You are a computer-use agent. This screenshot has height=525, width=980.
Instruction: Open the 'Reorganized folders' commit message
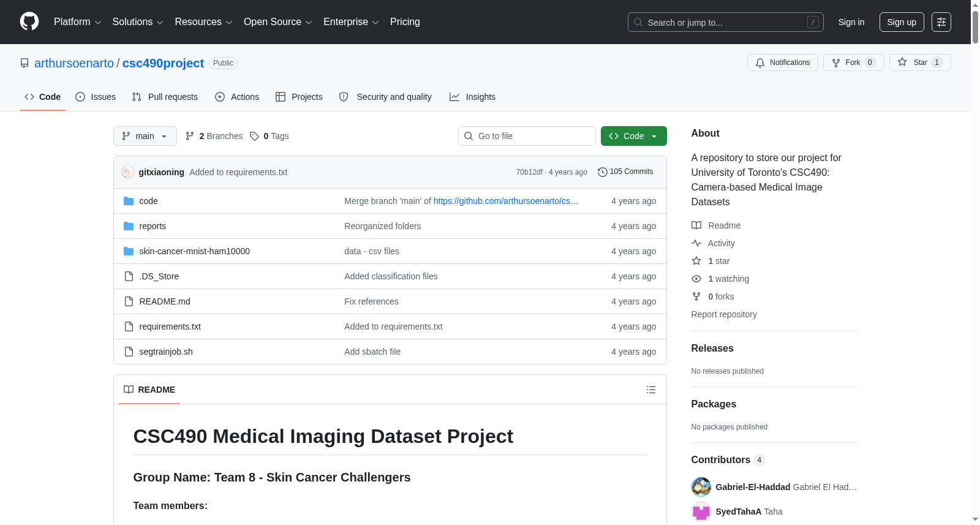click(x=383, y=226)
